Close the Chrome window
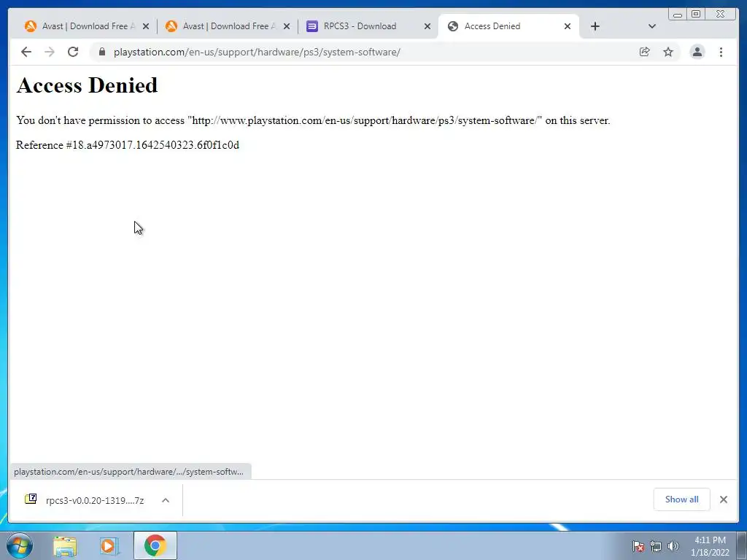 coord(720,15)
